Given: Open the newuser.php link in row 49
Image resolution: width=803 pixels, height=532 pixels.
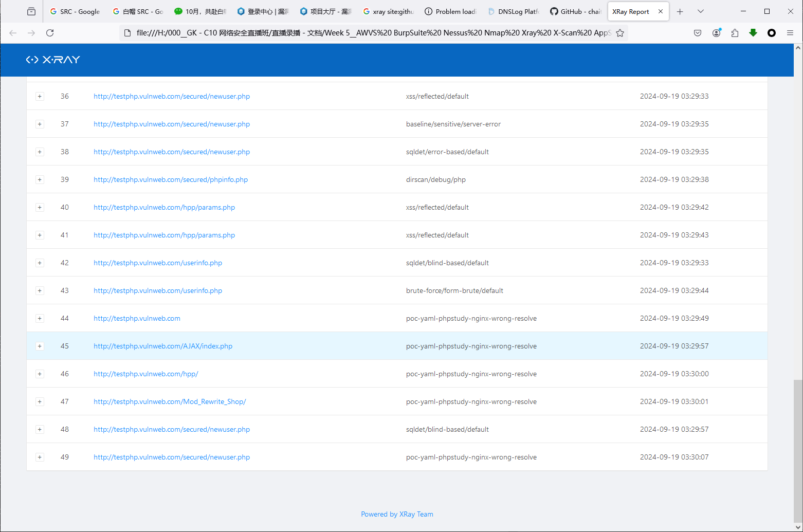Looking at the screenshot, I should click(x=172, y=457).
